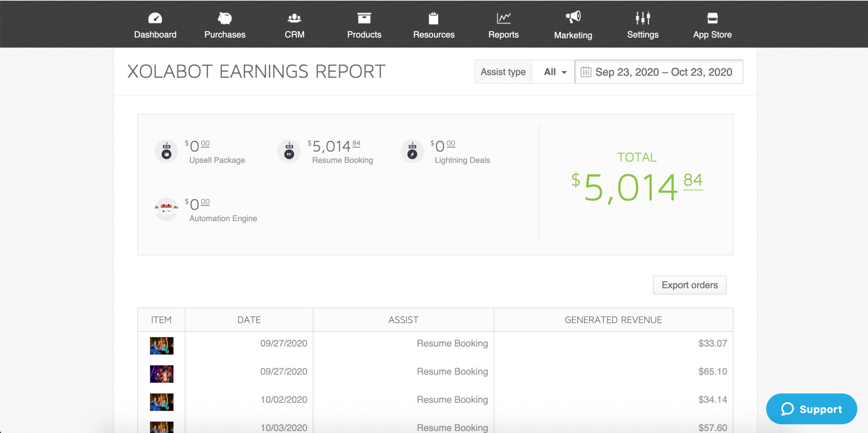Click the Lightning Deals robot icon
Screen dimensions: 868x433
tap(412, 151)
